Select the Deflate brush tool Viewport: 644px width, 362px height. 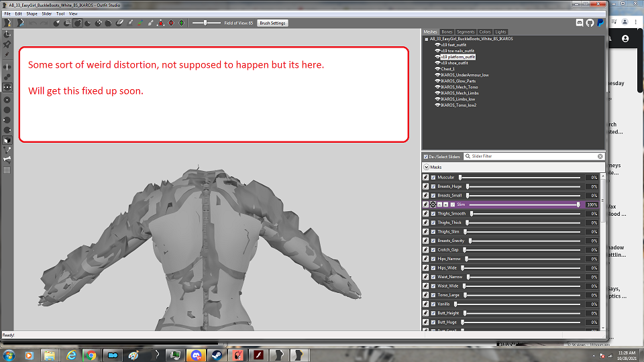pyautogui.click(x=88, y=23)
